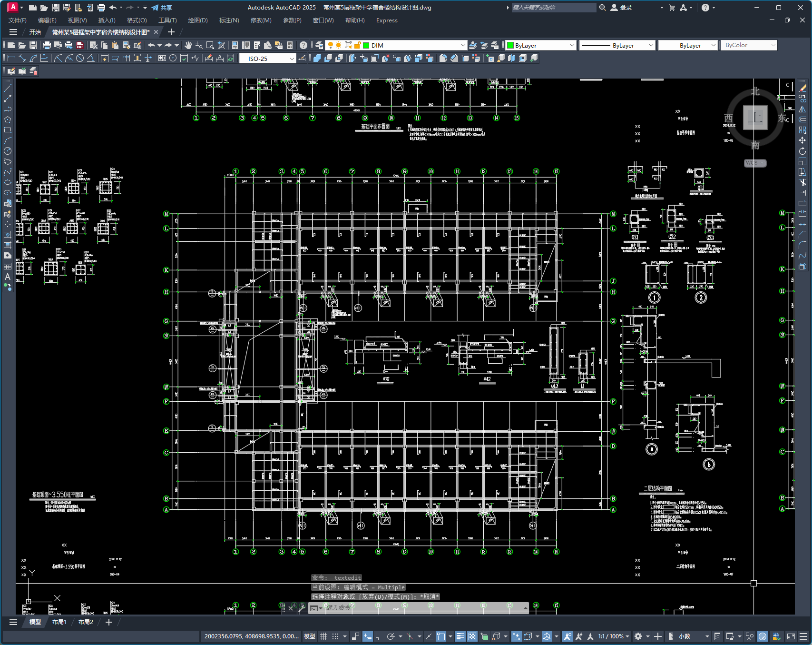The width and height of the screenshot is (812, 645).
Task: Click the Plot (print) icon in standard toolbar
Action: [47, 45]
